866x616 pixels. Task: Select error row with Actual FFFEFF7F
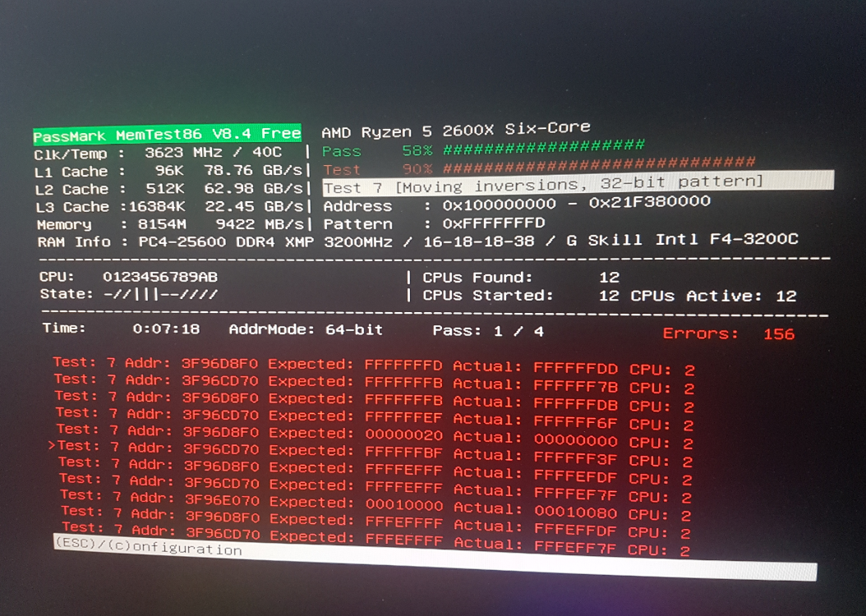click(x=376, y=540)
